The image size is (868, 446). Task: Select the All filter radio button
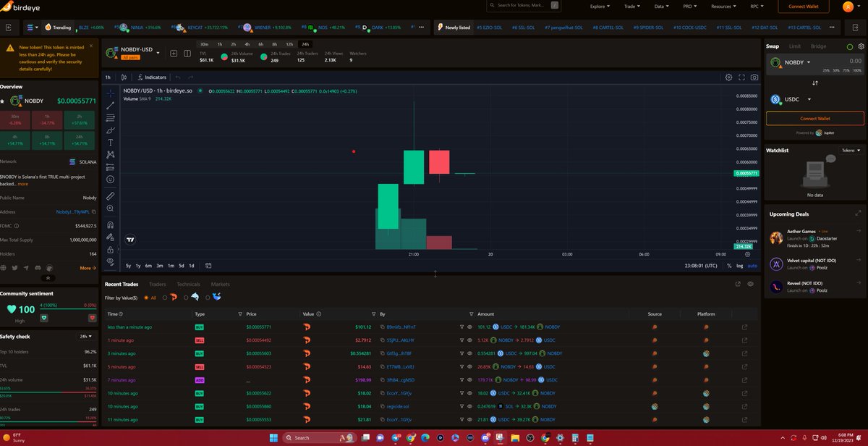pyautogui.click(x=145, y=298)
